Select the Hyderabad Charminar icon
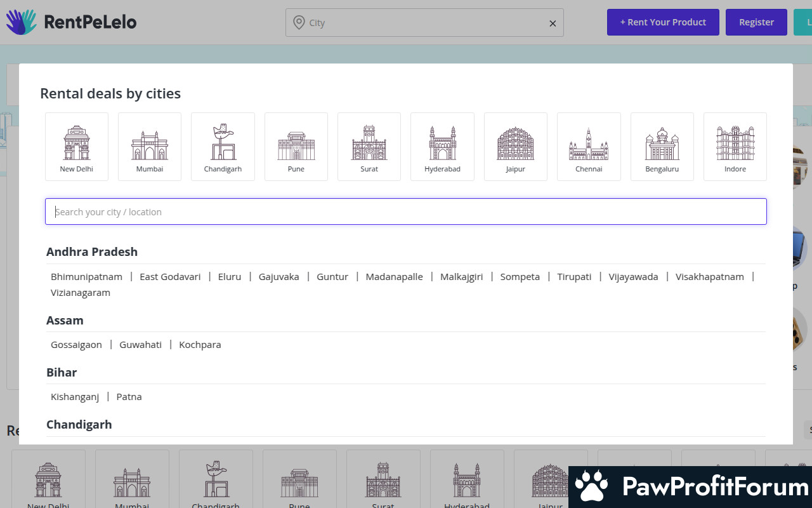The height and width of the screenshot is (508, 812). [442, 147]
